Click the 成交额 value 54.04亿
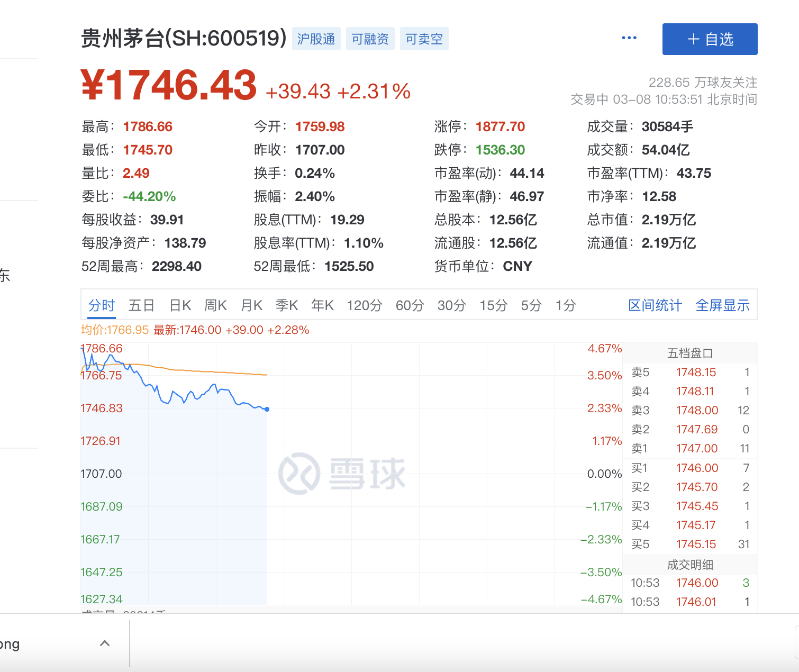This screenshot has height=672, width=799. [666, 150]
